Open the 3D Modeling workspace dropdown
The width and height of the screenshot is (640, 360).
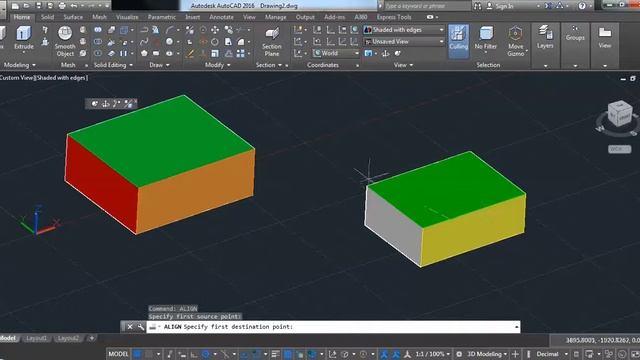(x=487, y=354)
